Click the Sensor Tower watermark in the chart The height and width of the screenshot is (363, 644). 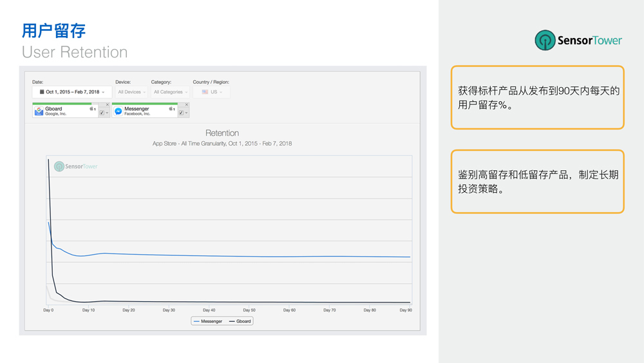(76, 166)
